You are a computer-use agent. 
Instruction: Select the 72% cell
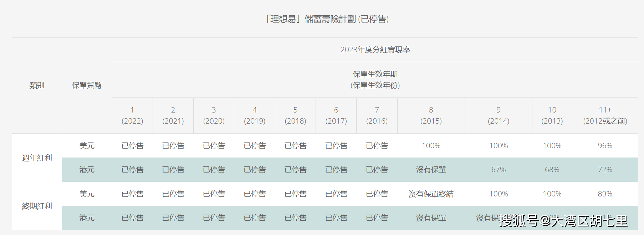605,170
